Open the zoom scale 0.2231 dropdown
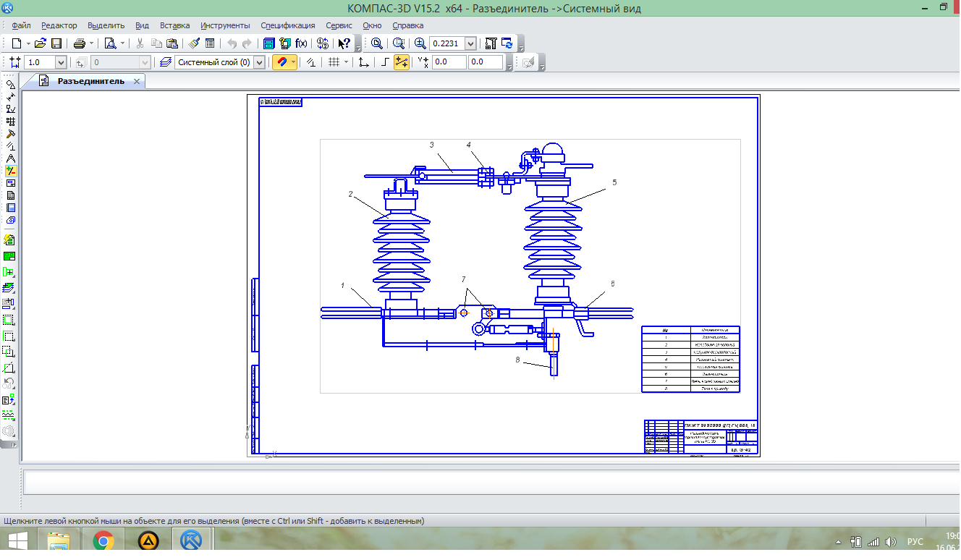The width and height of the screenshot is (961, 560). (x=470, y=43)
